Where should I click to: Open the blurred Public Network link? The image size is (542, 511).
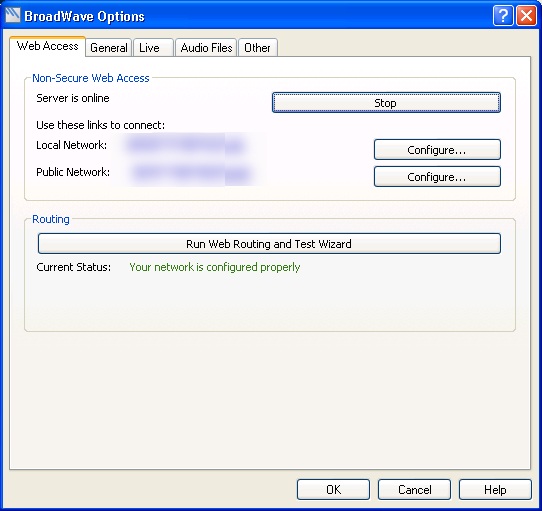(x=191, y=173)
